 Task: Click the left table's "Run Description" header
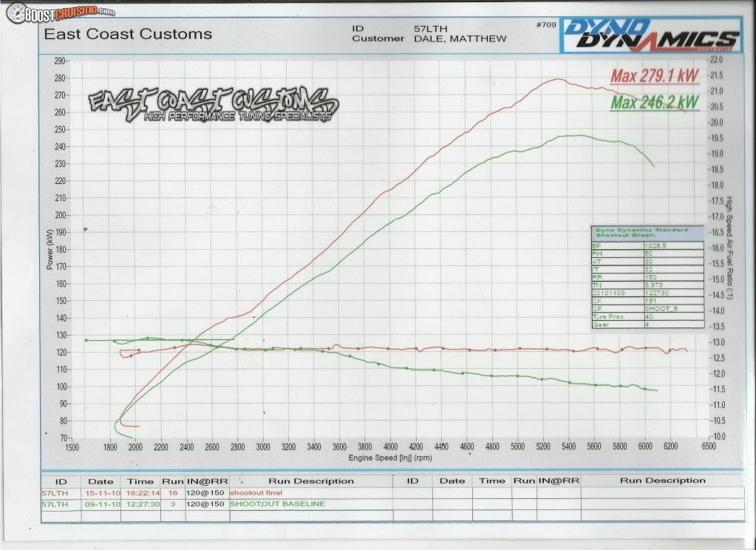[x=311, y=481]
